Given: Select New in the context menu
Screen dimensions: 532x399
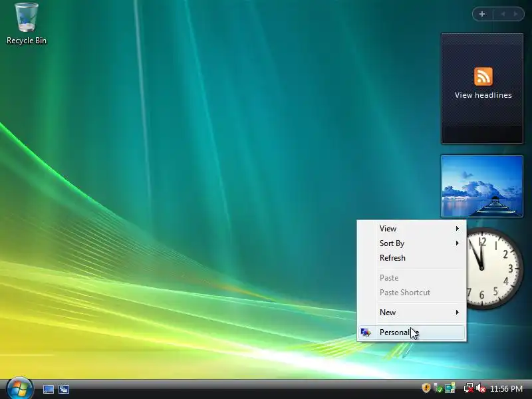Looking at the screenshot, I should point(412,313).
